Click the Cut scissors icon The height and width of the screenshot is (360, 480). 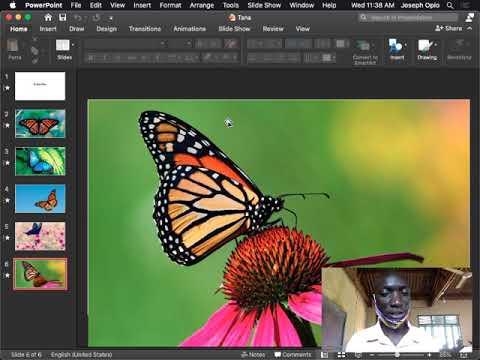35,39
